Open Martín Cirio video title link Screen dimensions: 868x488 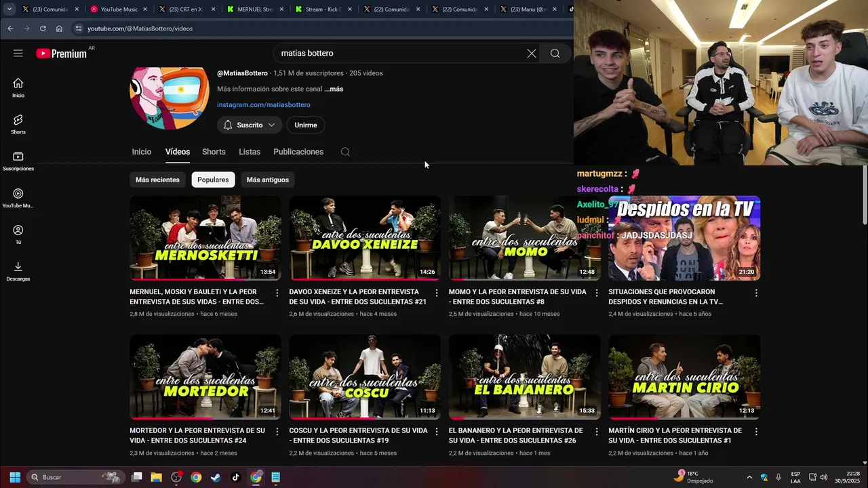675,435
